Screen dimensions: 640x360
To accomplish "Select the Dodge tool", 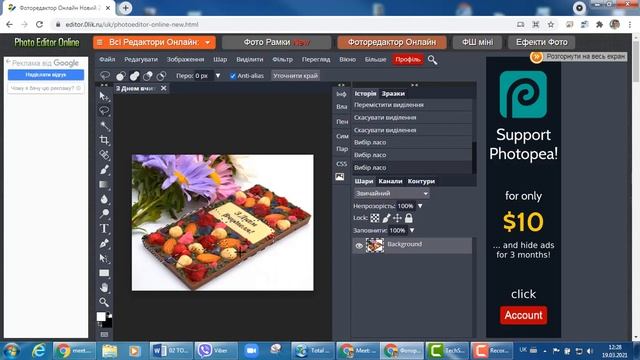I will pyautogui.click(x=104, y=213).
